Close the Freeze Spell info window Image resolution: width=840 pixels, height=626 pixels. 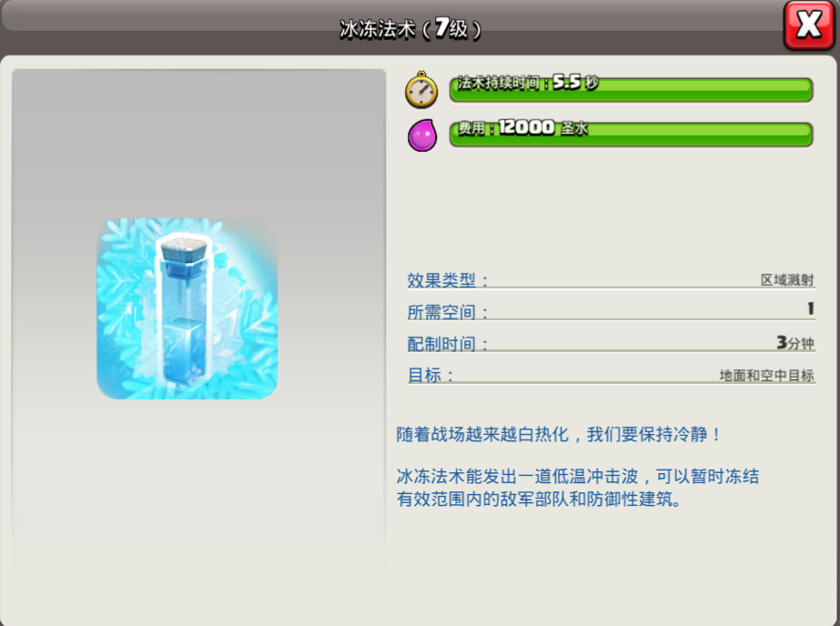(809, 25)
